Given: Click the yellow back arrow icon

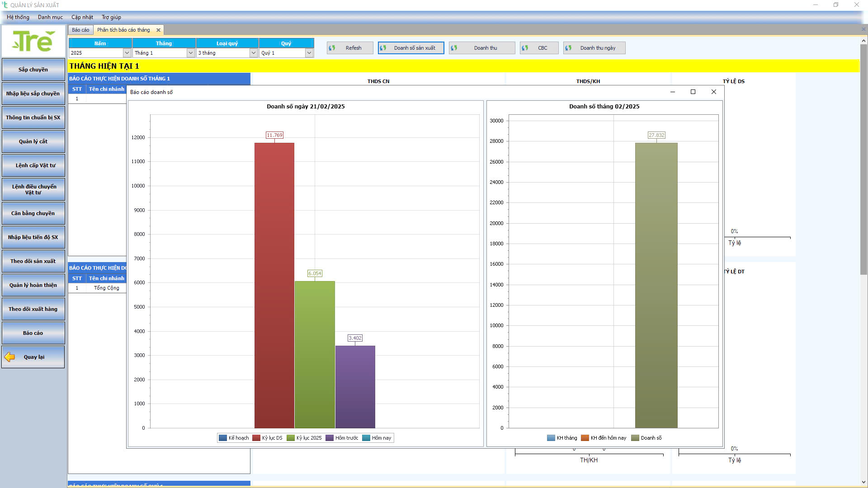Looking at the screenshot, I should pos(9,357).
